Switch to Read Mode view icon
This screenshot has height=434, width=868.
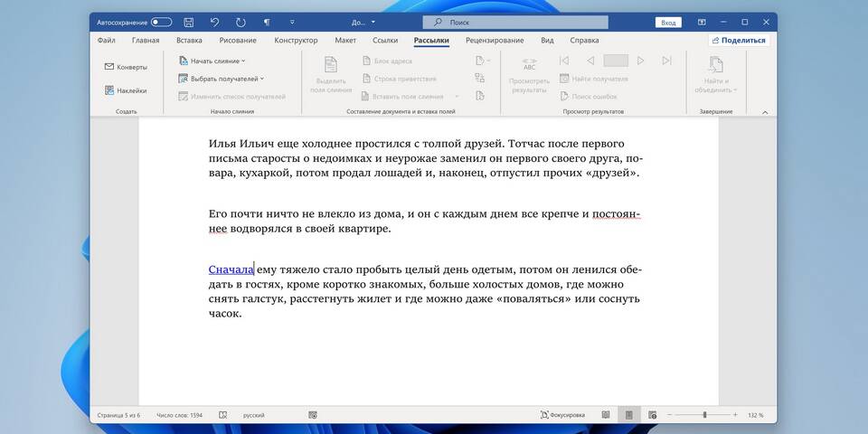click(x=606, y=415)
